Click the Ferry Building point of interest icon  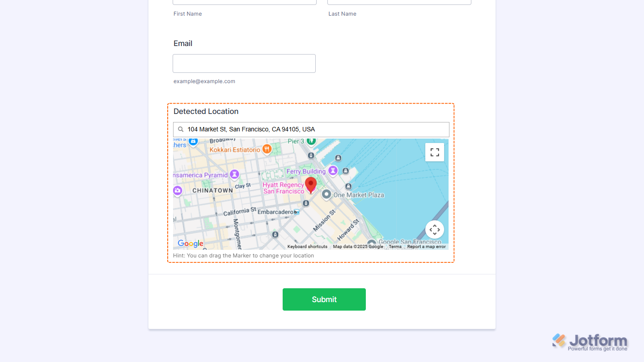coord(333,170)
